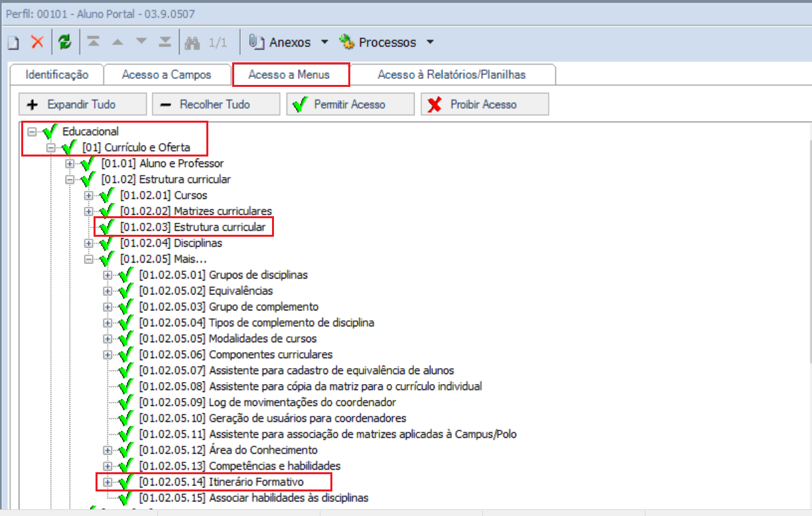
Task: Click the Permitir Acesso button
Action: pos(350,104)
